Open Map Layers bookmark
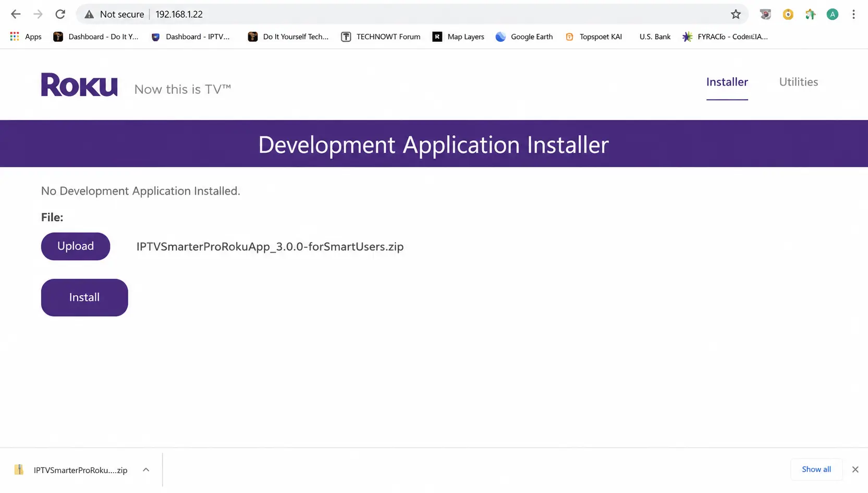The image size is (868, 493). tap(458, 37)
